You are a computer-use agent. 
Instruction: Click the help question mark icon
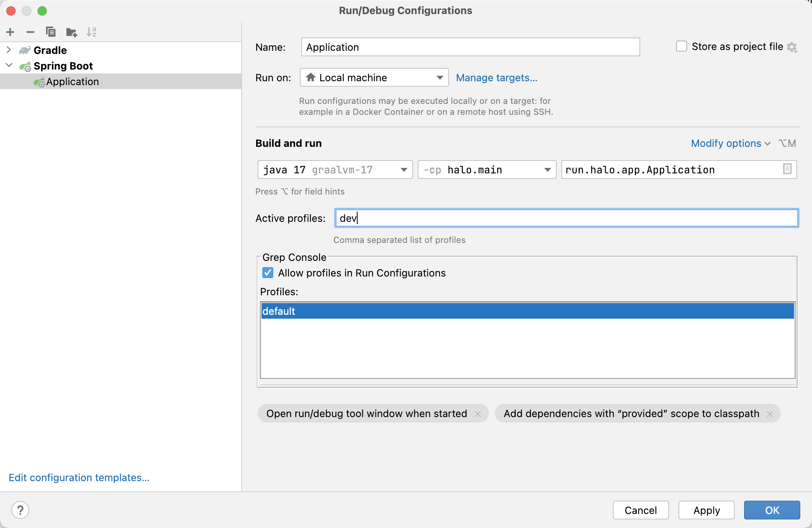click(x=20, y=510)
